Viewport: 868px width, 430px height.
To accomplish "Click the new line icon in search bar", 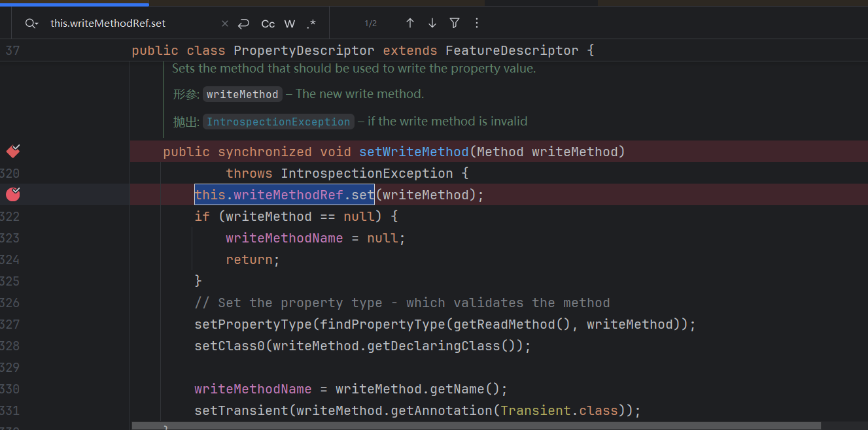I will pos(243,24).
